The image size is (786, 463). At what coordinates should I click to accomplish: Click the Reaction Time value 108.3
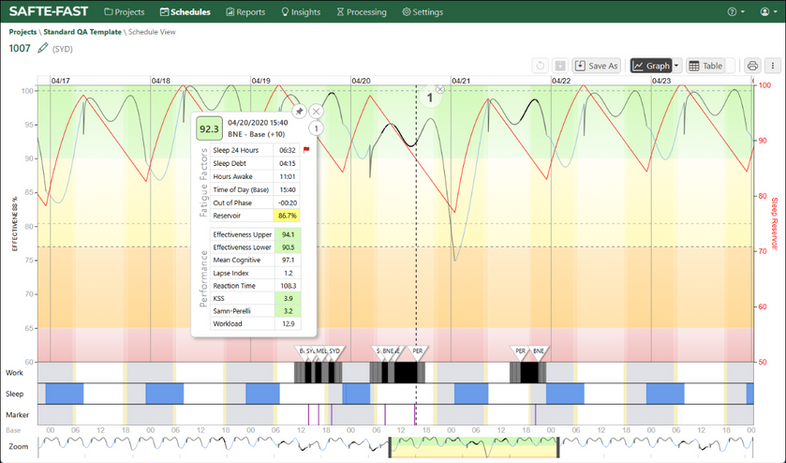pos(288,286)
